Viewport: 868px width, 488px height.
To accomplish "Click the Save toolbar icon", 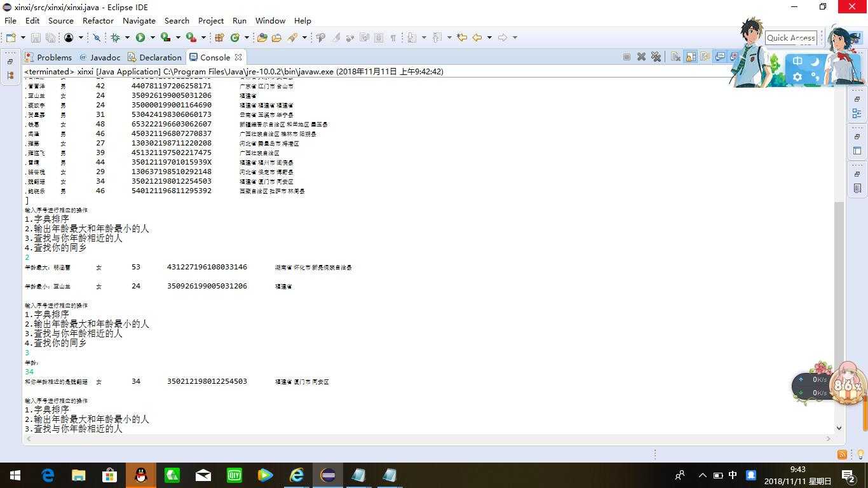I will [x=36, y=37].
